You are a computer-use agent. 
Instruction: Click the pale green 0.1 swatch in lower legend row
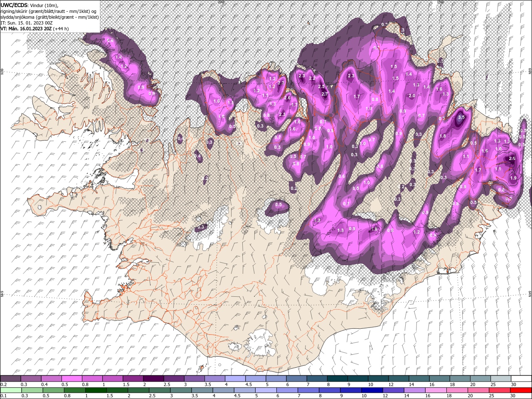tap(10, 390)
